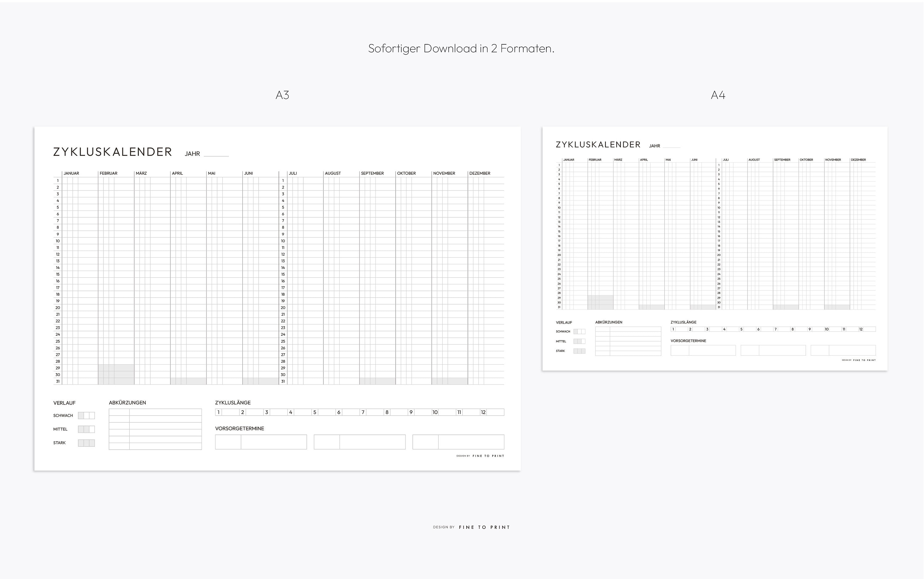Click the SCHWACH shading boxes on A3 sheet
The image size is (924, 579).
point(86,415)
